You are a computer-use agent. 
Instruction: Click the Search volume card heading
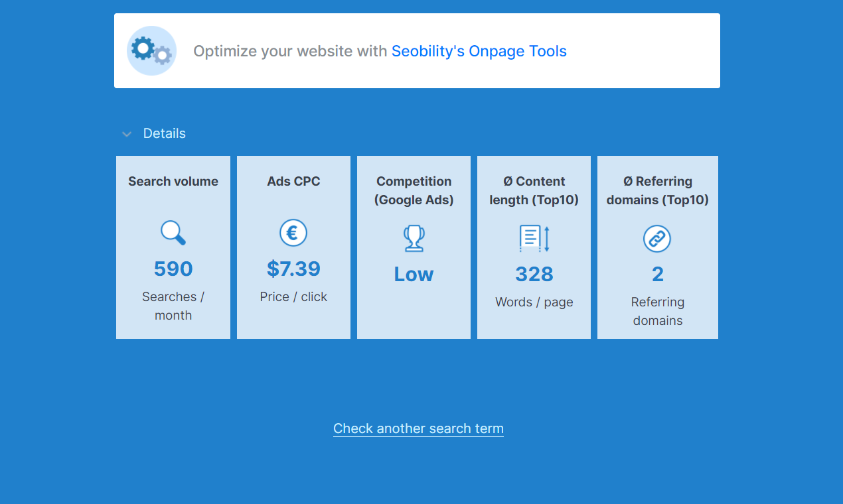173,181
